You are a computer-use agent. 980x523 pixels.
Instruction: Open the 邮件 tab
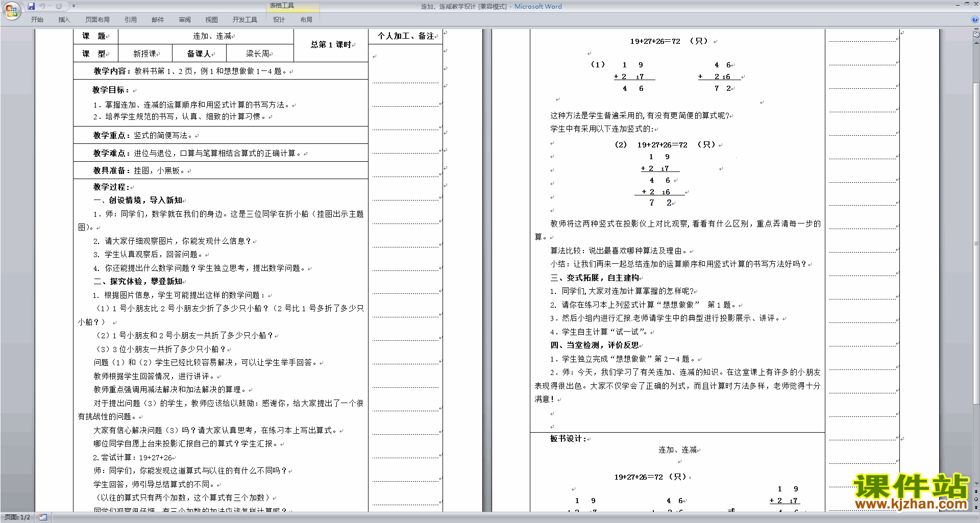pyautogui.click(x=158, y=19)
